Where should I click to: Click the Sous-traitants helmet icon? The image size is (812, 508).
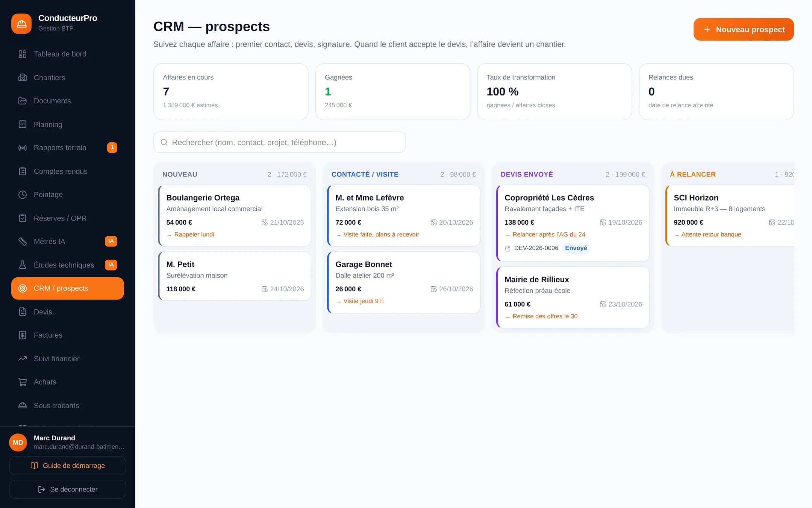point(23,406)
